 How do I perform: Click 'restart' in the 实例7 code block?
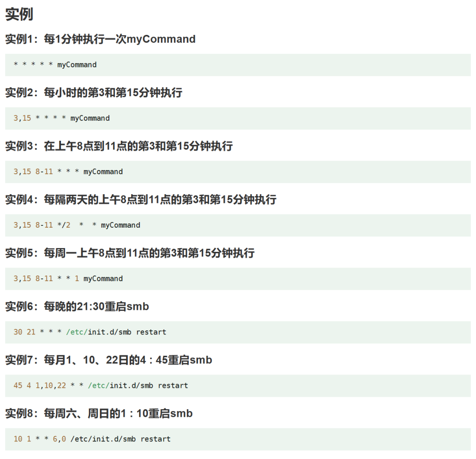click(173, 385)
